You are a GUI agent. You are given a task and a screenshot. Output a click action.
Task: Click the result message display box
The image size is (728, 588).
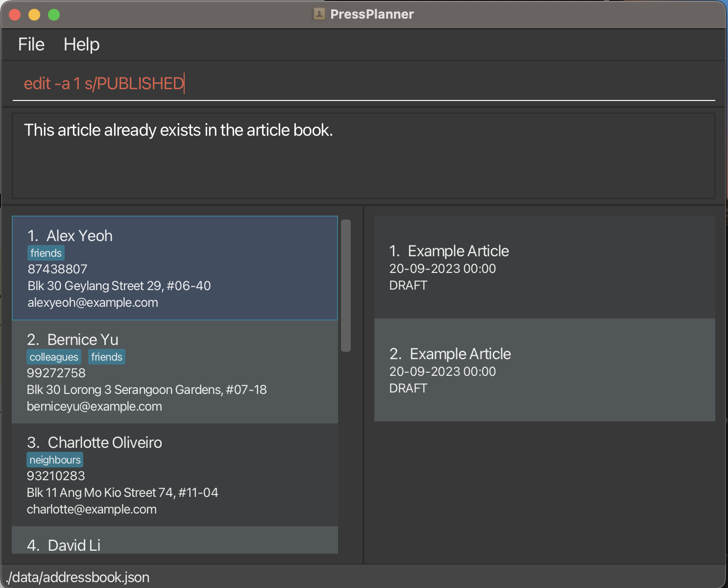(x=364, y=156)
